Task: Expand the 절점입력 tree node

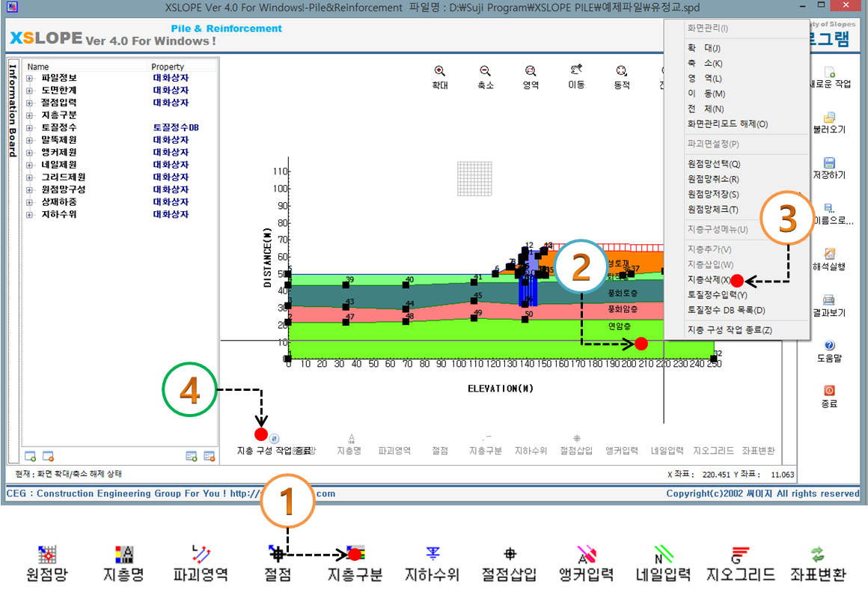Action: pos(30,103)
